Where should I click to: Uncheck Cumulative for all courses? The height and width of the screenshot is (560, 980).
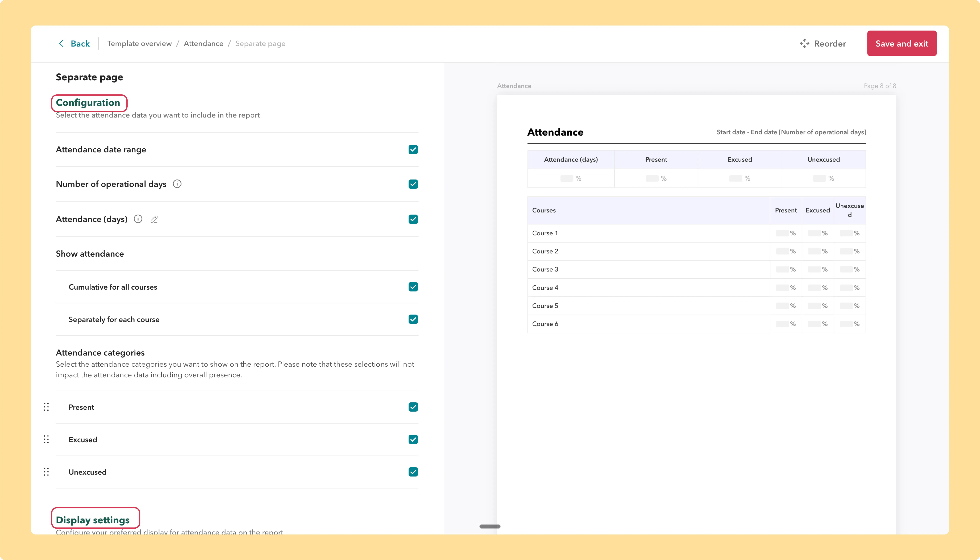413,287
